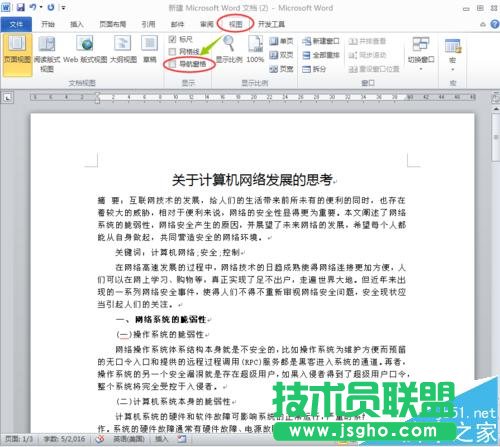Tick the 导航窗格 (Navigation Pane) checkbox
The height and width of the screenshot is (447, 500).
(172, 64)
